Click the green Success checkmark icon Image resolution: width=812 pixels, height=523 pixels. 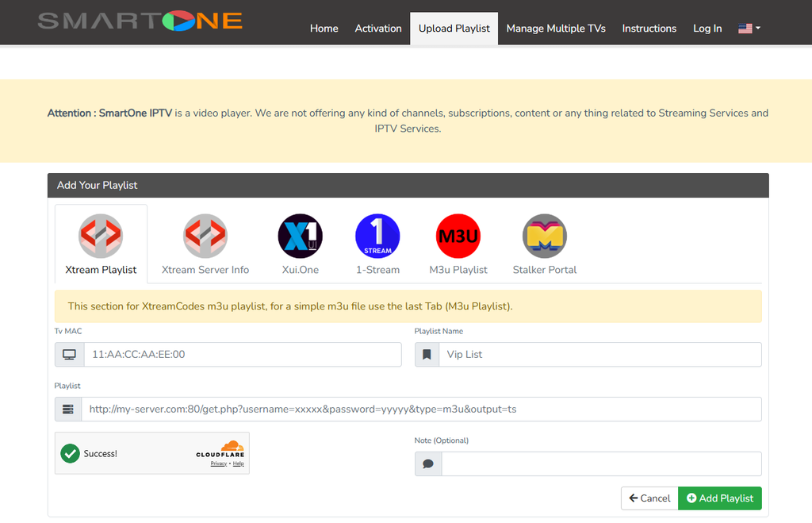[70, 453]
